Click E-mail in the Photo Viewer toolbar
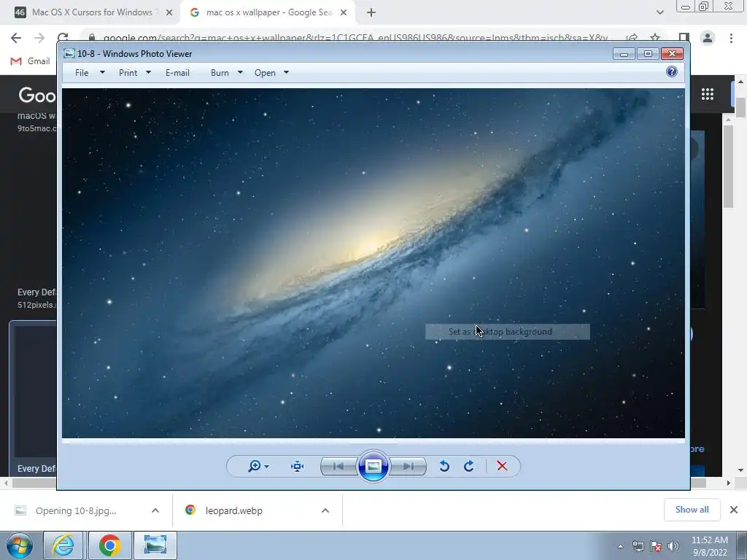 177,73
